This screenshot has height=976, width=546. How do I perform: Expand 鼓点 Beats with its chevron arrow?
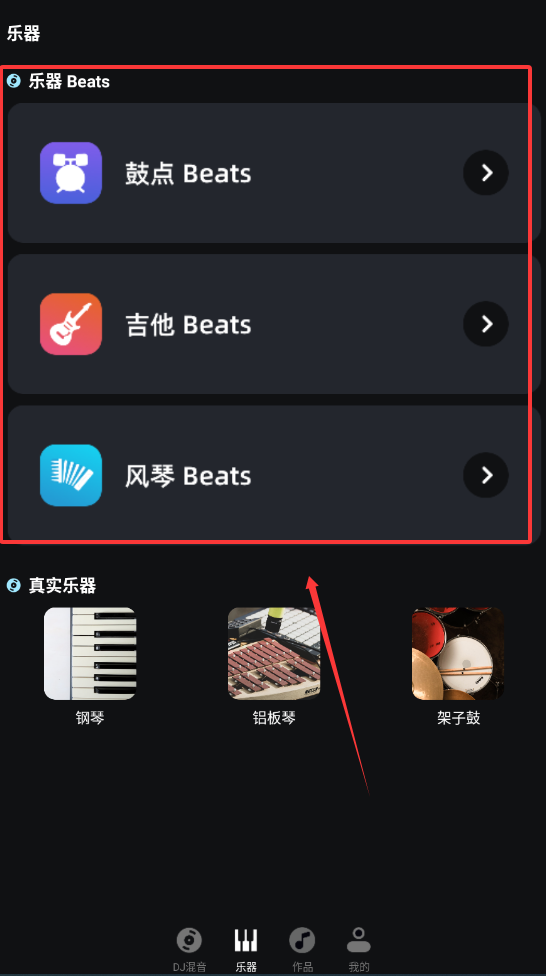(x=486, y=173)
